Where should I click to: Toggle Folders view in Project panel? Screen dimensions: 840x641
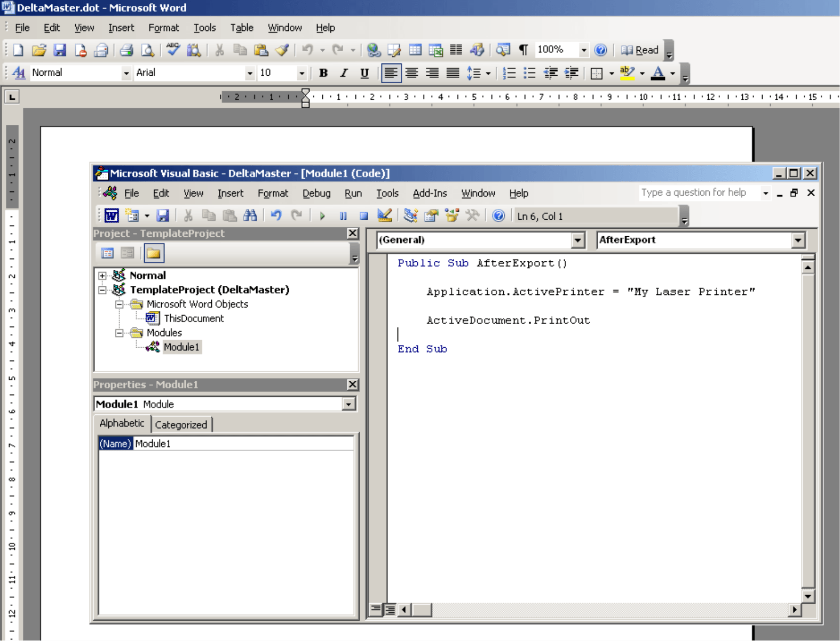(x=154, y=253)
